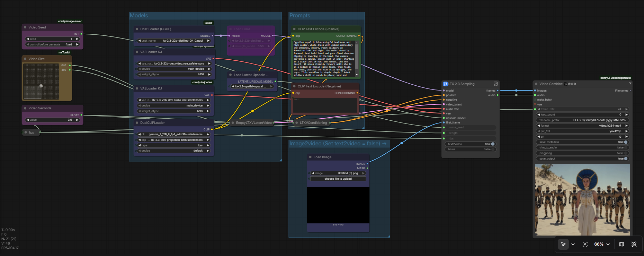Image resolution: width=644 pixels, height=256 pixels.
Task: Click choose file to upload button
Action: pyautogui.click(x=338, y=179)
